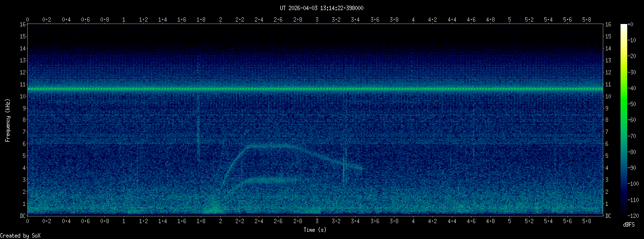The height and width of the screenshot is (239, 644).
Task: Click the 'DC' label on the left frequency axis
Action: point(22,216)
